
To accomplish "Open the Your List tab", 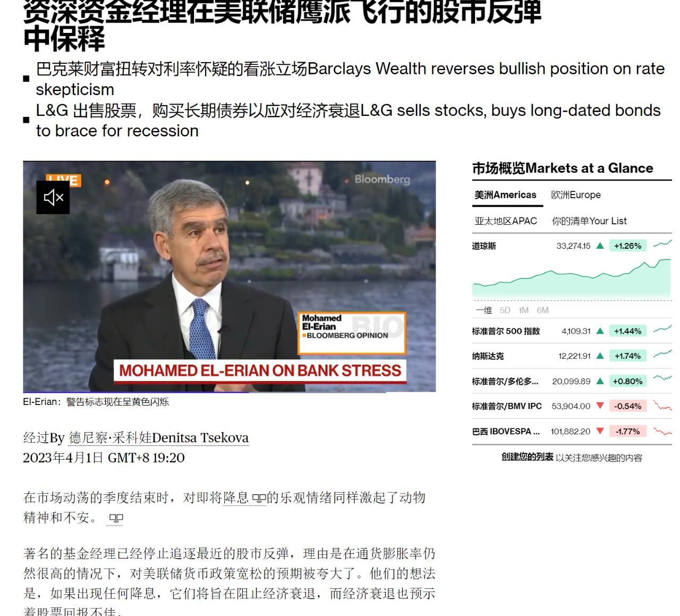I will click(x=589, y=221).
